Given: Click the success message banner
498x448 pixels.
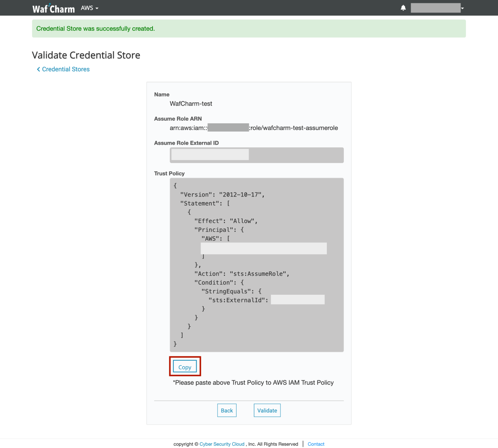Looking at the screenshot, I should 249,29.
